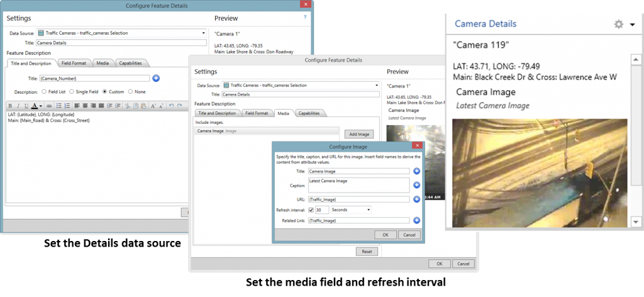The width and height of the screenshot is (644, 297).
Task: Click the Reset button
Action: 367,252
